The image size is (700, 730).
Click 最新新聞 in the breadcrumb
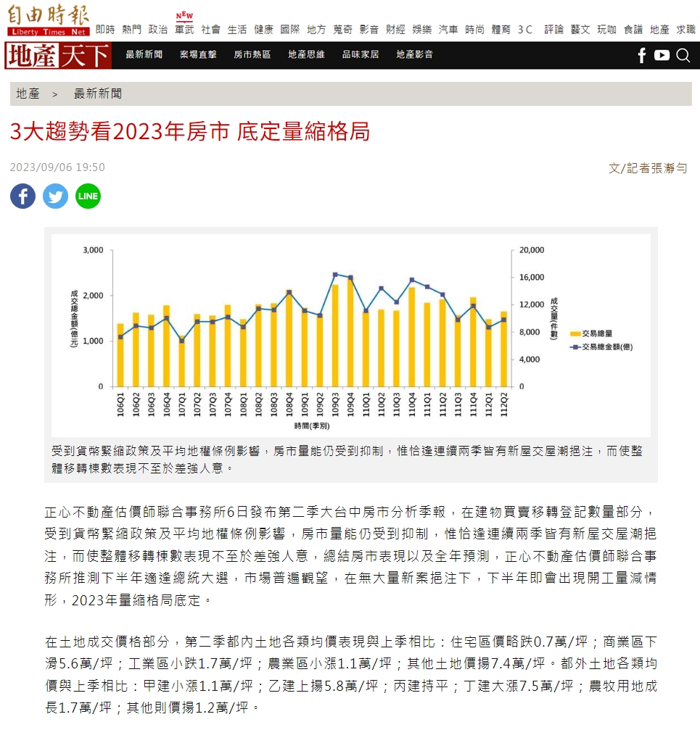coord(98,94)
